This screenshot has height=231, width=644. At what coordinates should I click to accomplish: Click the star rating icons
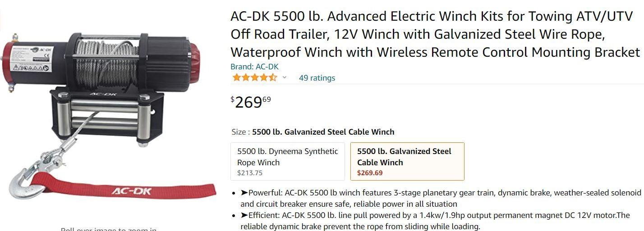click(x=254, y=77)
